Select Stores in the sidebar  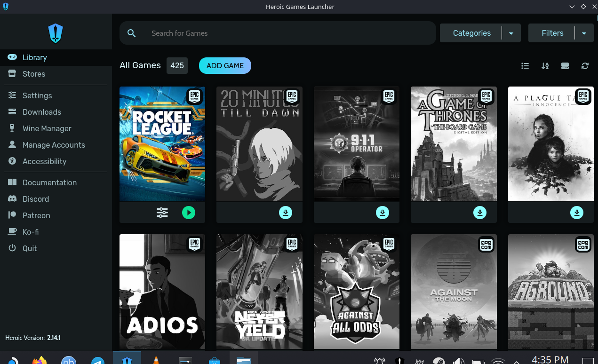[x=33, y=74]
